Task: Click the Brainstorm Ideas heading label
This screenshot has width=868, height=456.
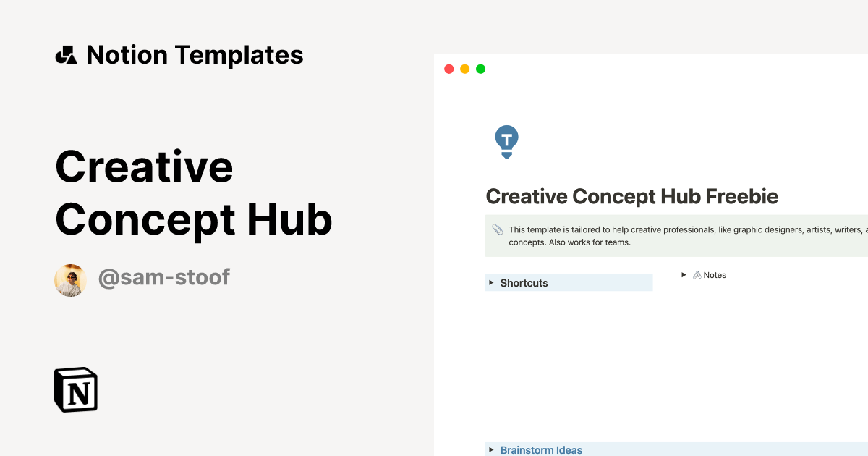Action: (541, 449)
